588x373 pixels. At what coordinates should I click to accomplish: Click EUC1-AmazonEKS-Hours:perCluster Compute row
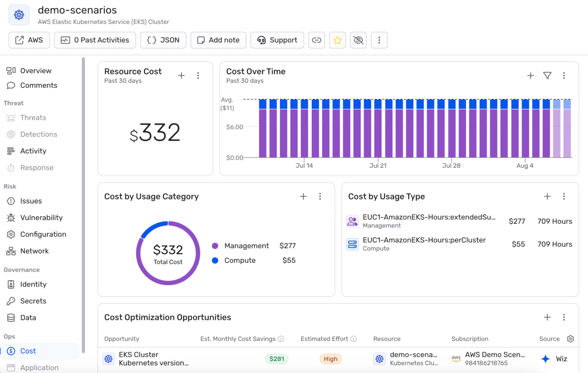(x=460, y=244)
